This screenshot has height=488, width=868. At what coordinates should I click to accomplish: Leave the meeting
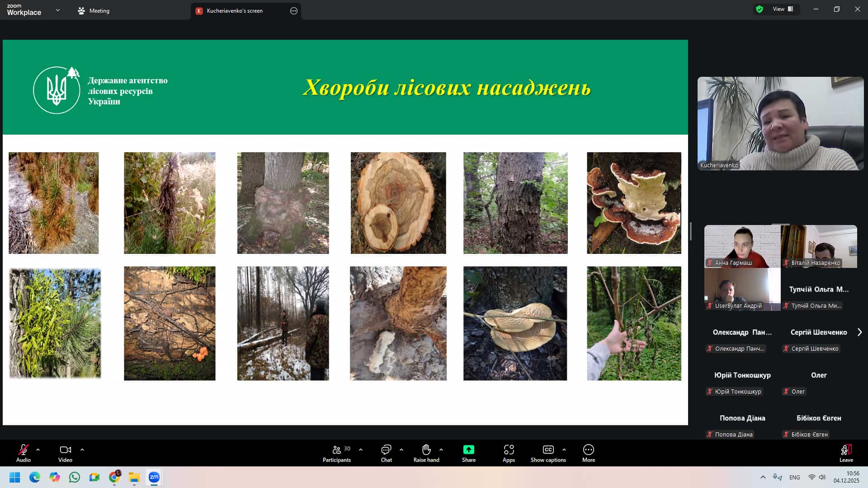(x=846, y=453)
